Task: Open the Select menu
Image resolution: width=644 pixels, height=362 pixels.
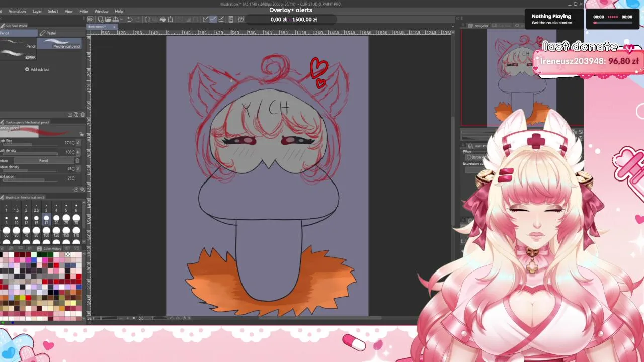Action: pos(53,11)
